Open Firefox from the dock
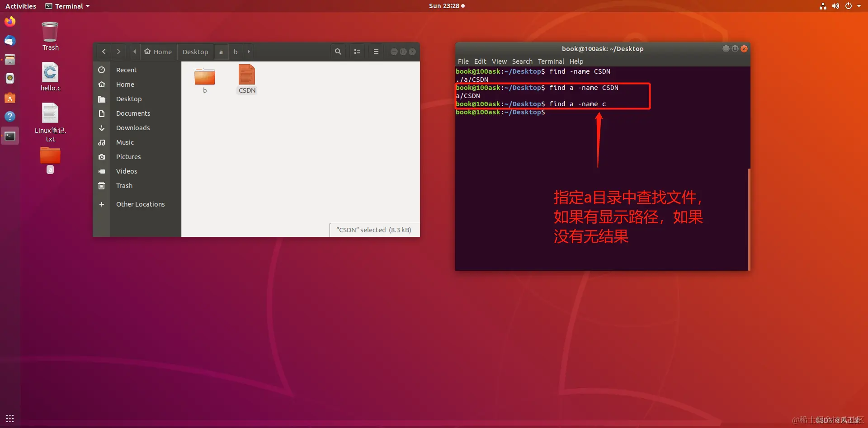Viewport: 868px width, 428px height. click(x=10, y=22)
